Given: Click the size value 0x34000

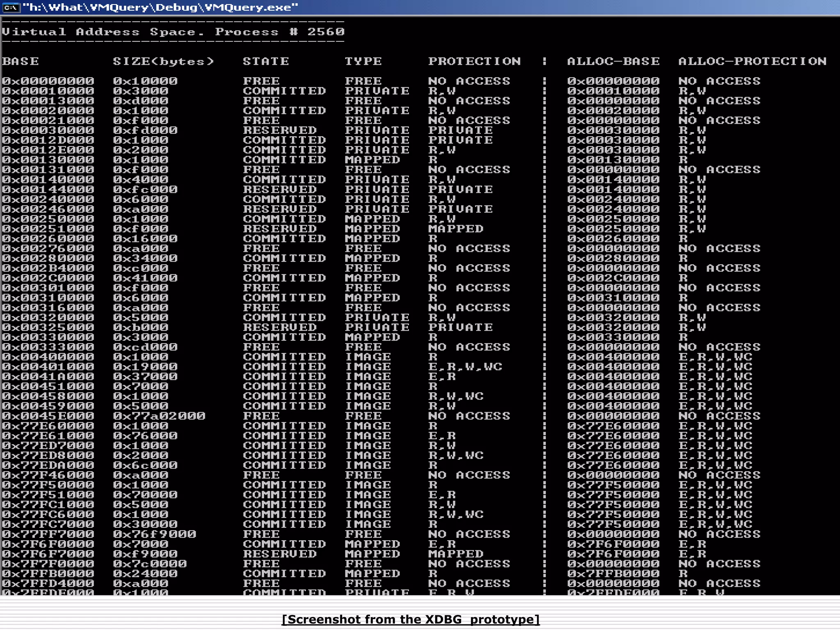Looking at the screenshot, I should 145,258.
